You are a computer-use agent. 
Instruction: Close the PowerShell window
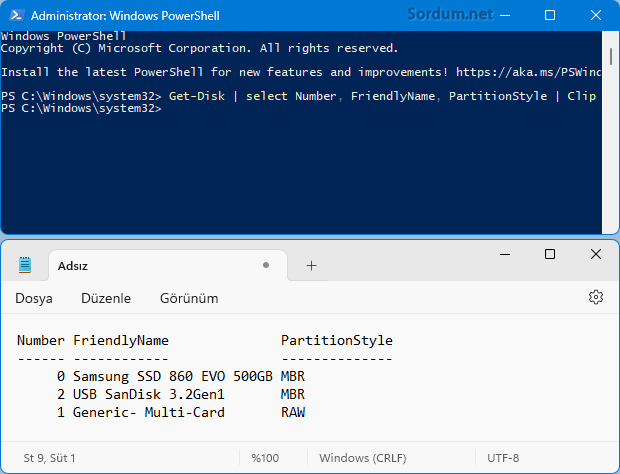pos(596,15)
